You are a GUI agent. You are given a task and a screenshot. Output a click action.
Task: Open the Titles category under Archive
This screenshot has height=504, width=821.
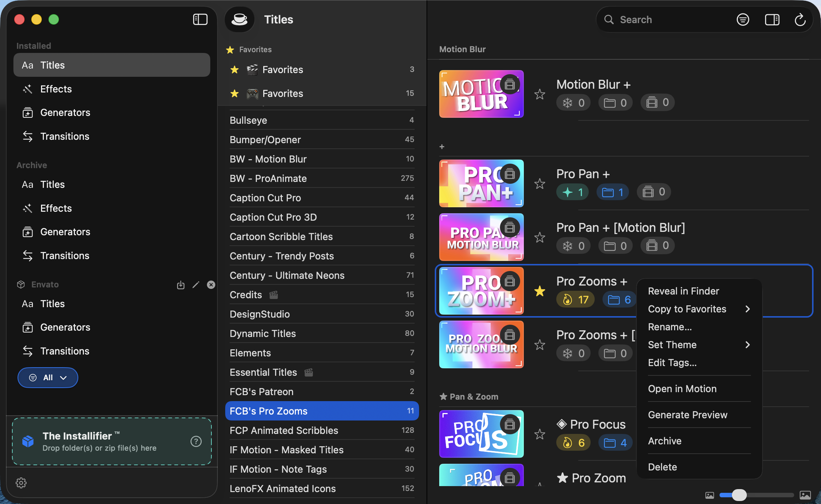(52, 184)
